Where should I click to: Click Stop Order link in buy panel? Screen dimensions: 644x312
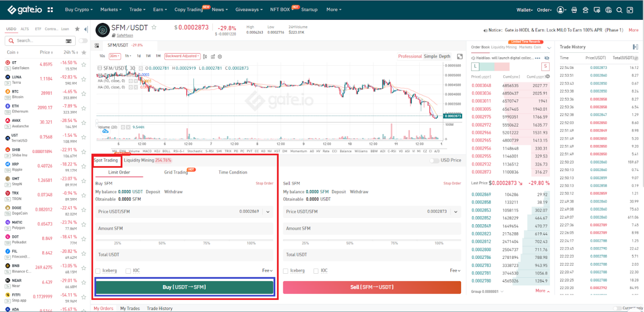point(265,183)
